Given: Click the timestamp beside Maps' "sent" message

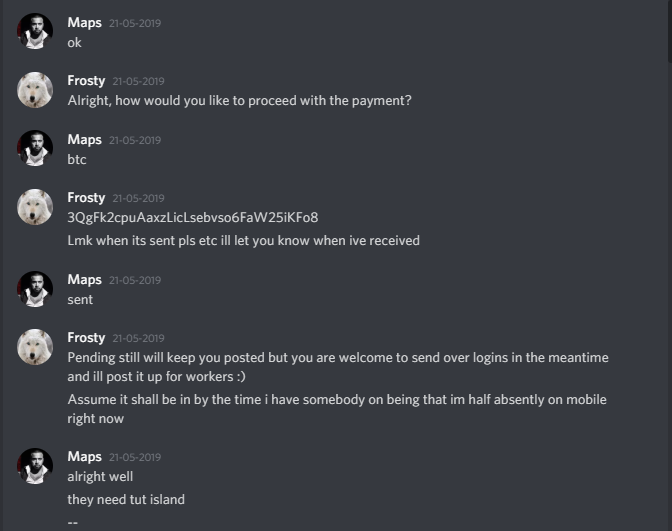Looking at the screenshot, I should click(135, 280).
